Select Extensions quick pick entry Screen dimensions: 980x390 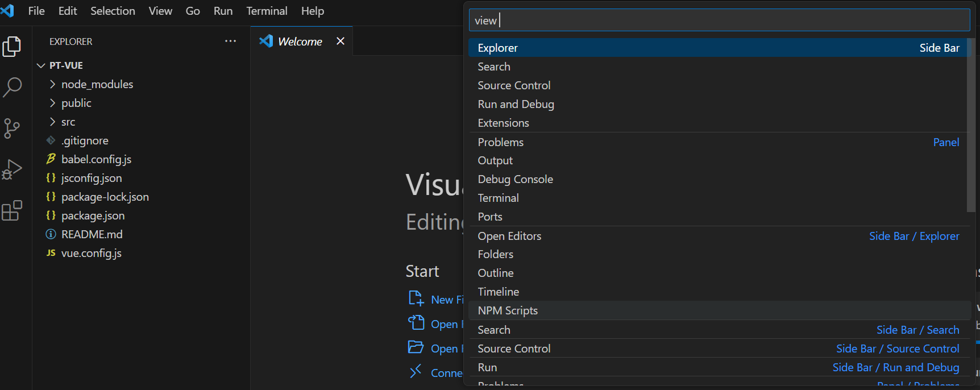717,123
